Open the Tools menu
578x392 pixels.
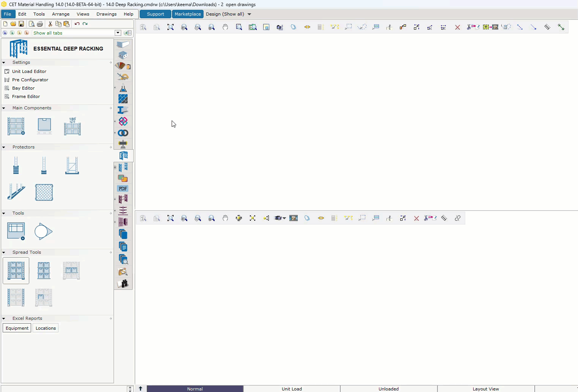pyautogui.click(x=39, y=14)
